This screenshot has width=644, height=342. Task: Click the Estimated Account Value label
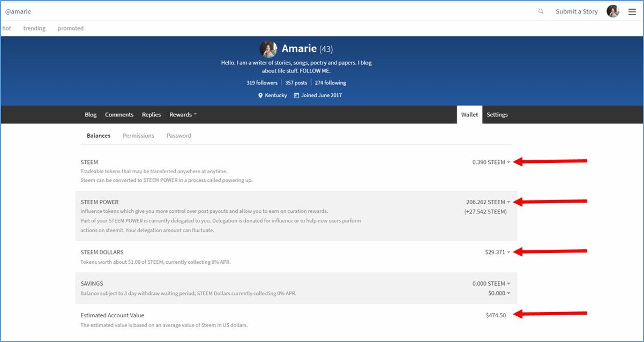click(112, 315)
